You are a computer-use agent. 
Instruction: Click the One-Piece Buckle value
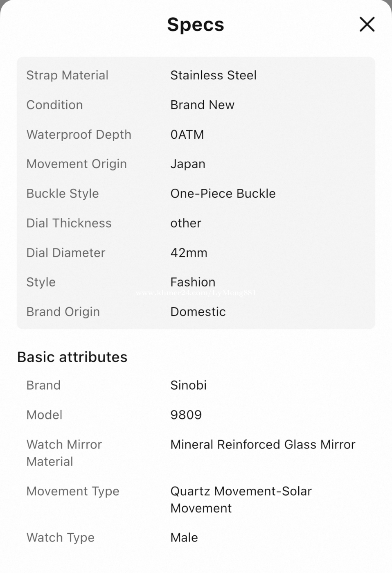pos(223,194)
